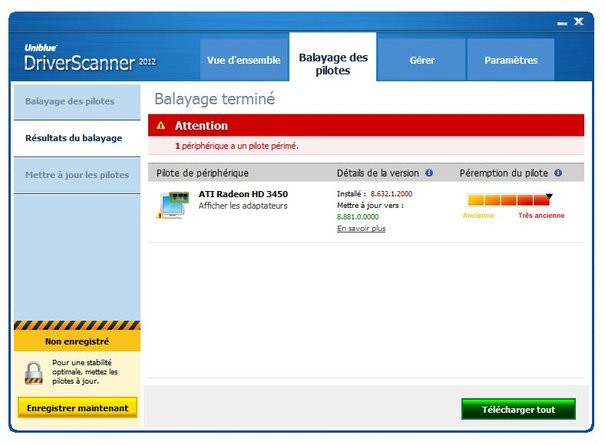Click the installed version 8.632.1.2000
The width and height of the screenshot is (605, 445).
click(391, 194)
